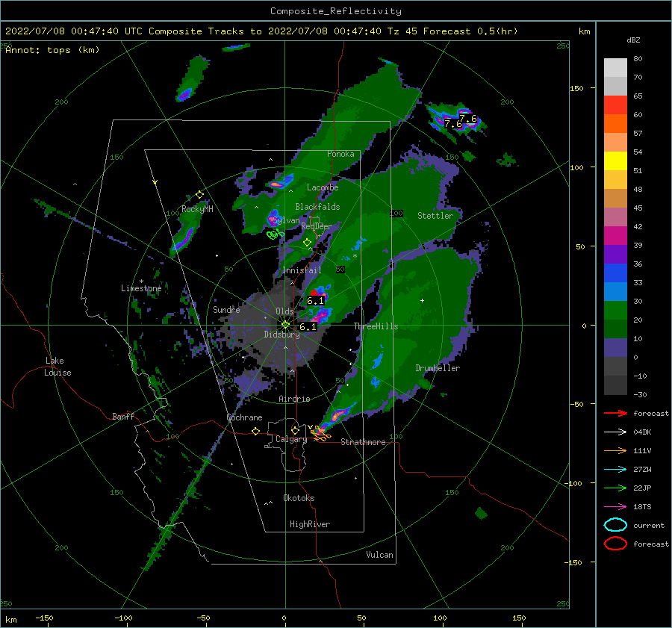Click the Composite_Reflectivity title

point(336,11)
